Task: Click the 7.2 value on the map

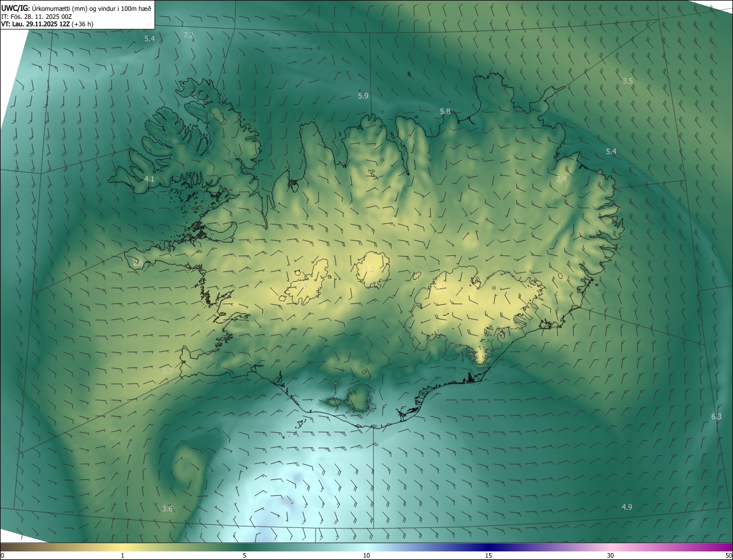Action: tap(188, 36)
